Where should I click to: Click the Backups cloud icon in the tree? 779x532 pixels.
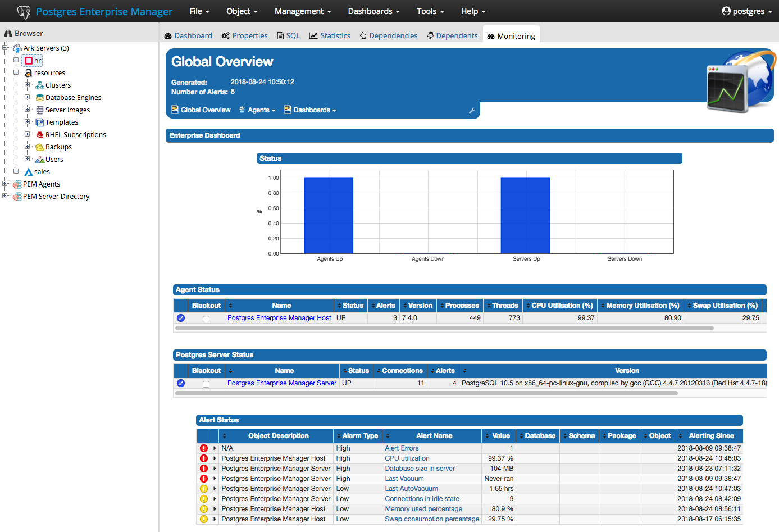click(x=38, y=147)
